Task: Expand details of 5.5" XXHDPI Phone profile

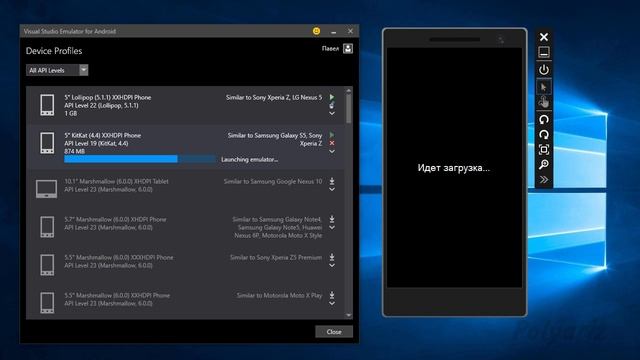Action: (x=332, y=303)
